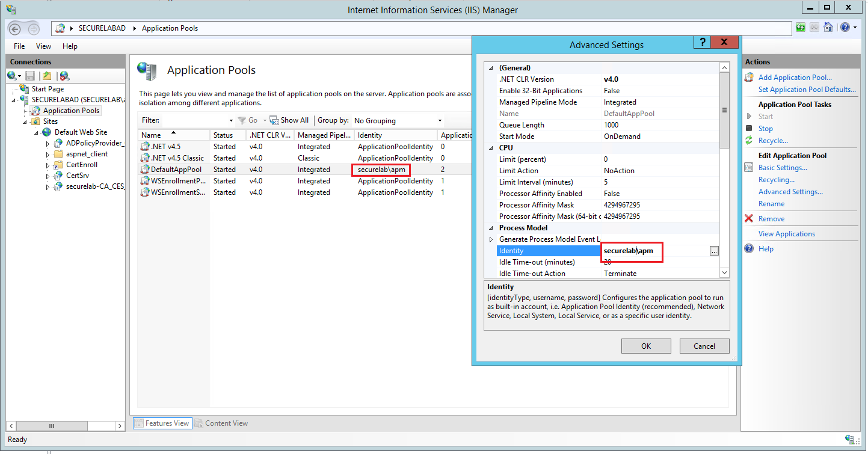Click the Advanced Settings dialog help question mark

point(702,42)
